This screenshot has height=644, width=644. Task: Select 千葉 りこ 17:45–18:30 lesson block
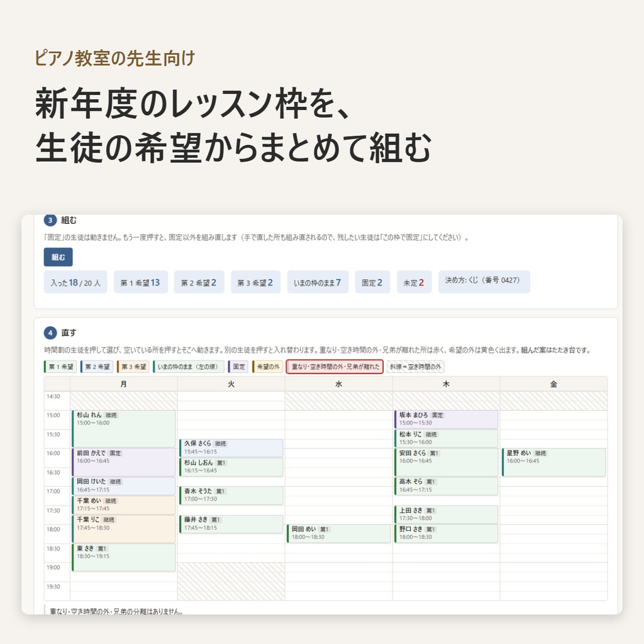coord(124,529)
